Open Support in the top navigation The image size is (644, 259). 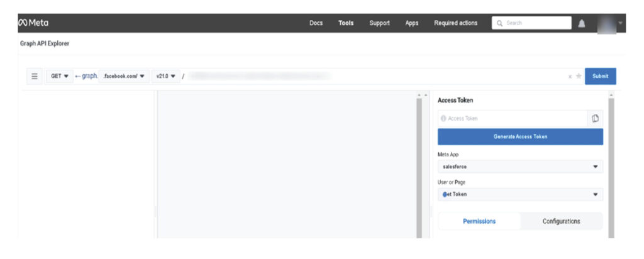[x=379, y=23]
